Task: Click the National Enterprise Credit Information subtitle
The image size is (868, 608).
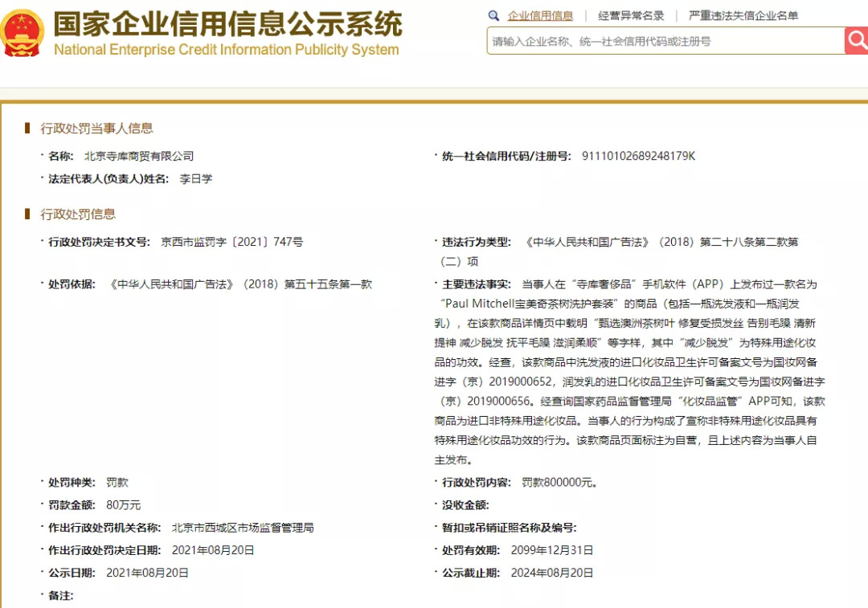Action: (x=227, y=50)
